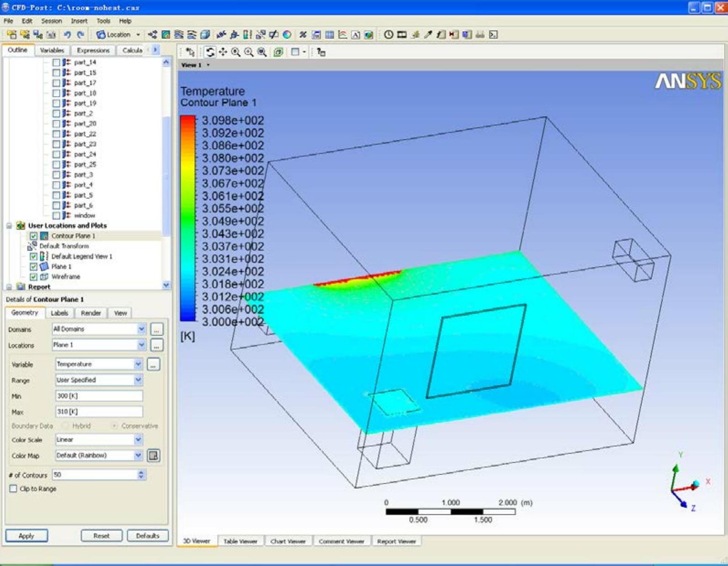Enable the Clip to Range checkbox
Image resolution: width=728 pixels, height=566 pixels.
click(x=13, y=489)
